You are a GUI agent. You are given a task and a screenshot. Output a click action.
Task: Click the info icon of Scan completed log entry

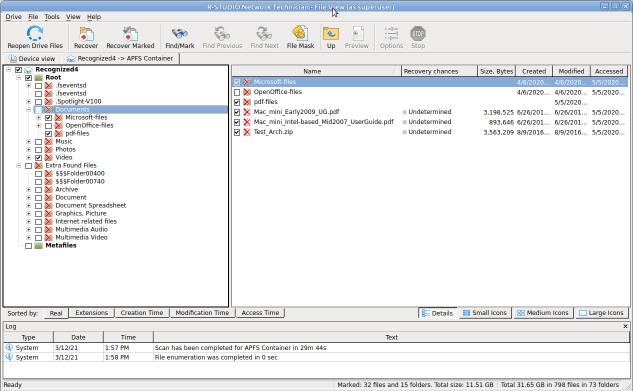pos(9,347)
